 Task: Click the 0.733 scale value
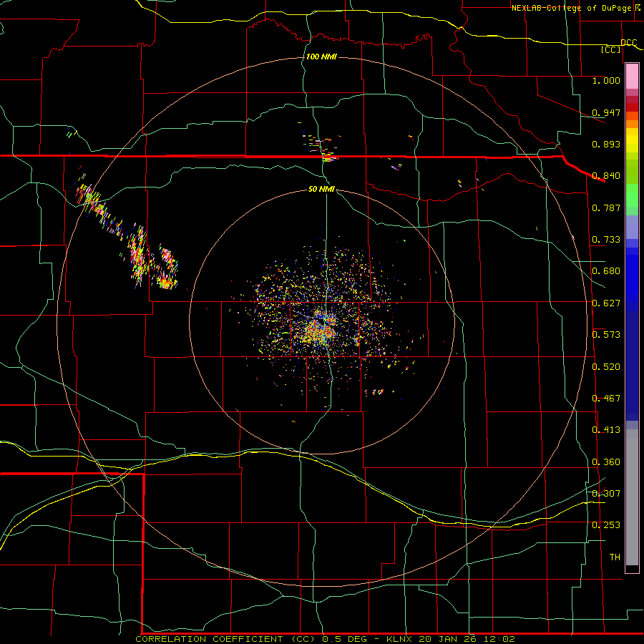[606, 240]
